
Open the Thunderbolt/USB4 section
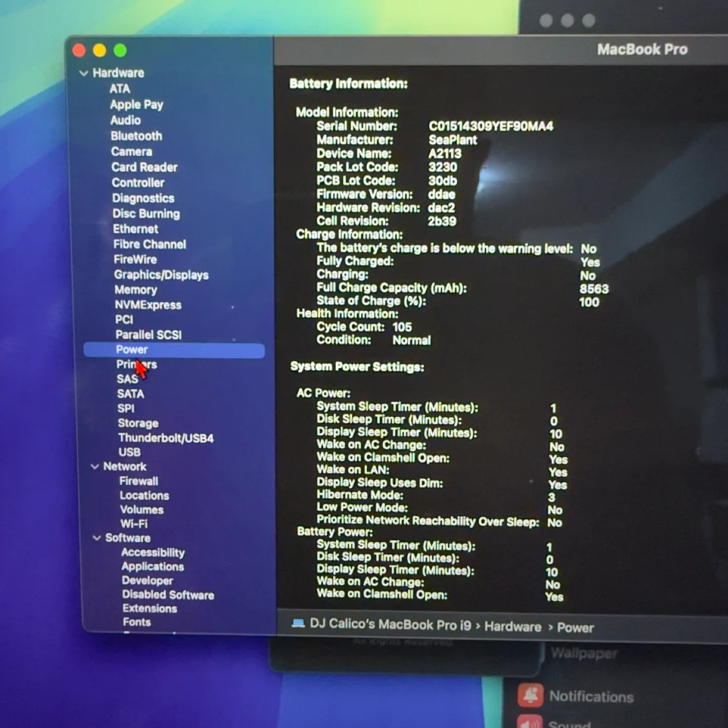(165, 438)
